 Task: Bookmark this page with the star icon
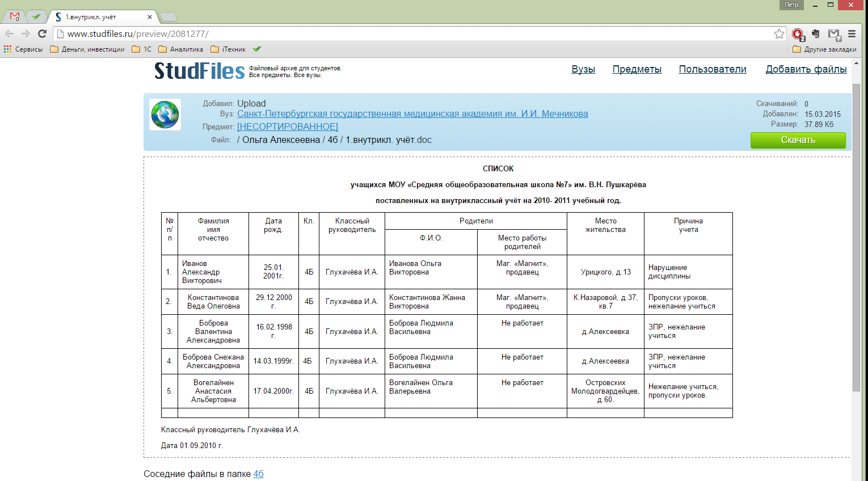point(779,34)
